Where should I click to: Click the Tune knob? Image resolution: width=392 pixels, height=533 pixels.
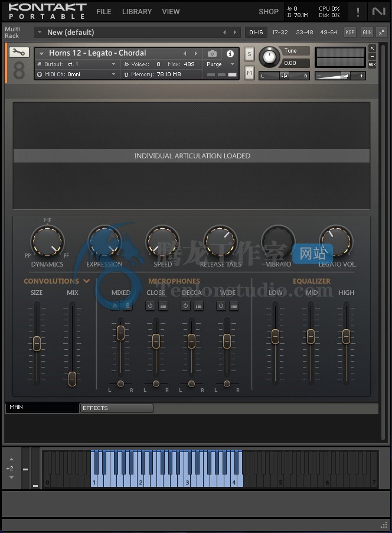click(x=269, y=57)
